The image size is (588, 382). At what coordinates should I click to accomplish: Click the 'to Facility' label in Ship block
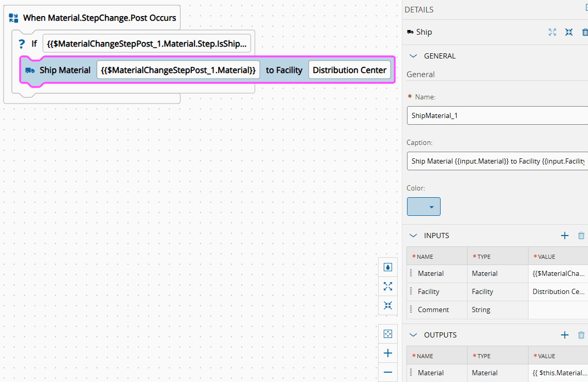[284, 70]
